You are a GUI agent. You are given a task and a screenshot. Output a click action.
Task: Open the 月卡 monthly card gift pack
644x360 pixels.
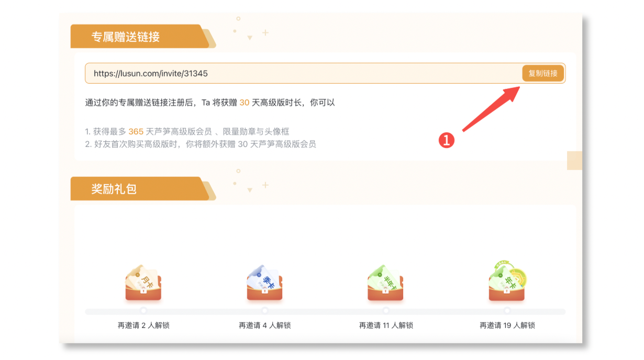pos(143,282)
